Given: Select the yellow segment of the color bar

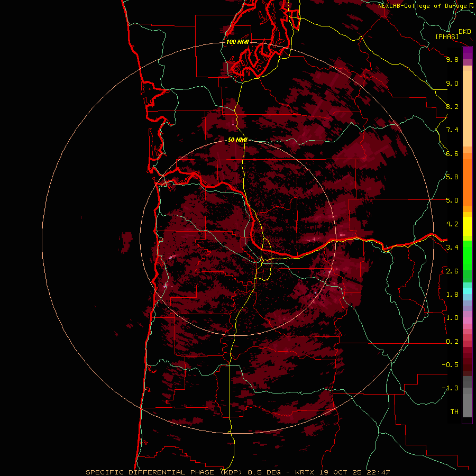Looking at the screenshot, I should click(467, 226).
